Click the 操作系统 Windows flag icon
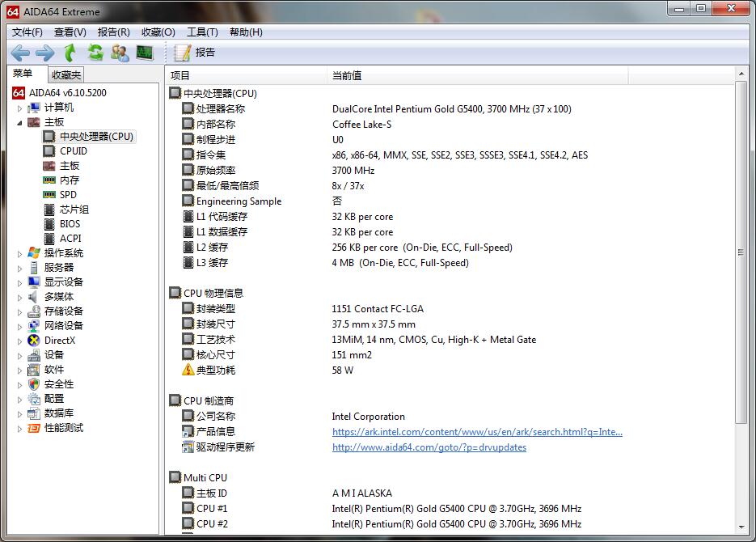This screenshot has width=756, height=542. click(34, 252)
